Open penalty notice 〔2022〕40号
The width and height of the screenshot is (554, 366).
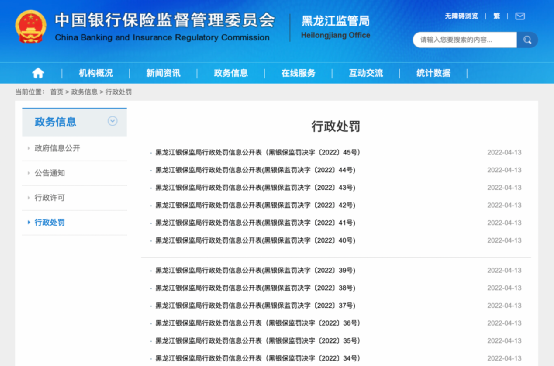pos(255,241)
